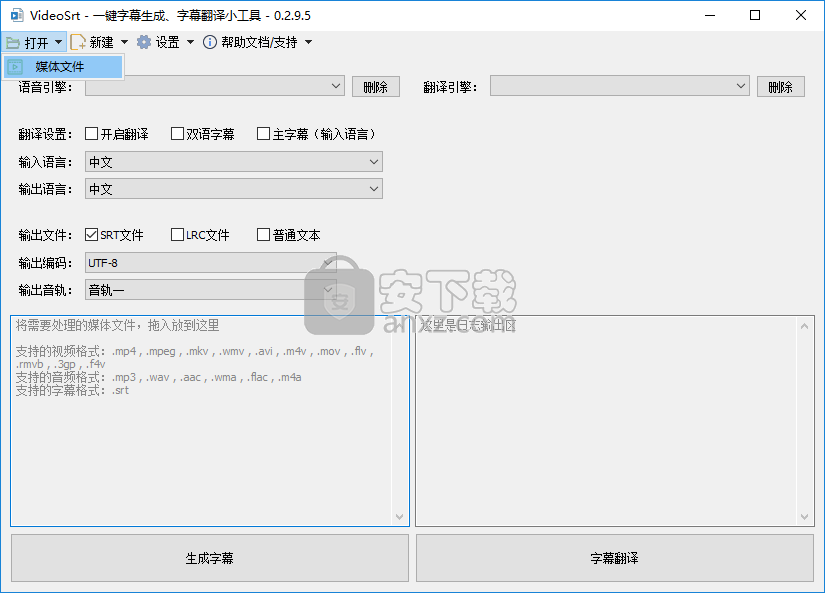The image size is (825, 593).
Task: Open the 打开 menu
Action: [x=34, y=43]
